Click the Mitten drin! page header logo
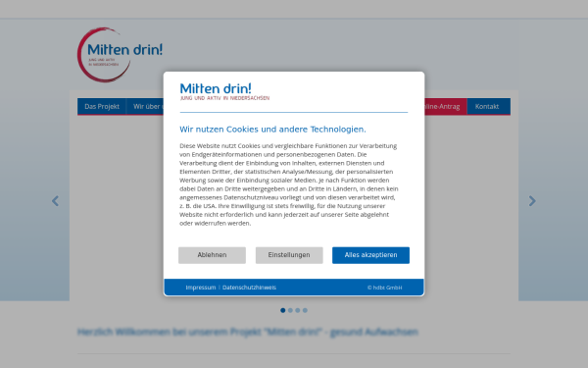 pyautogui.click(x=120, y=55)
